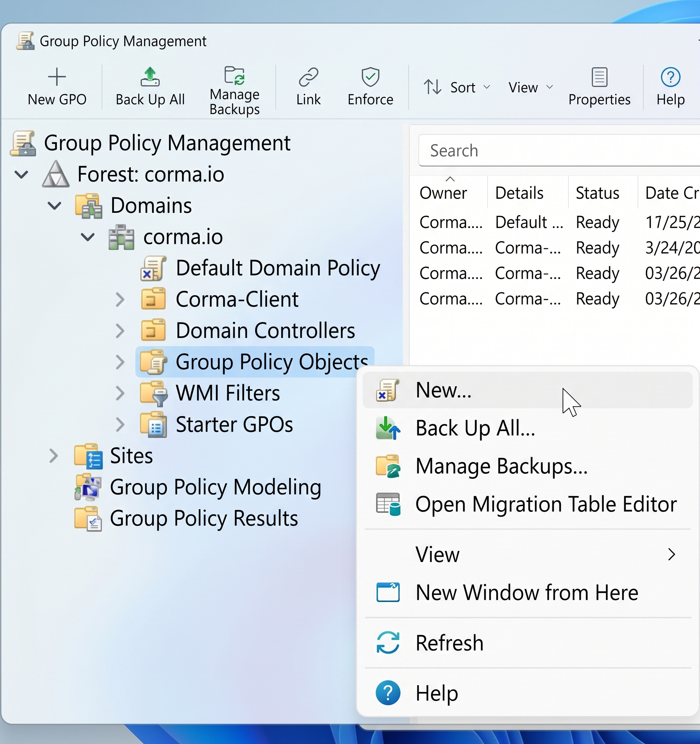Image resolution: width=700 pixels, height=744 pixels.
Task: Click the Domains folder icon
Action: coord(88,206)
